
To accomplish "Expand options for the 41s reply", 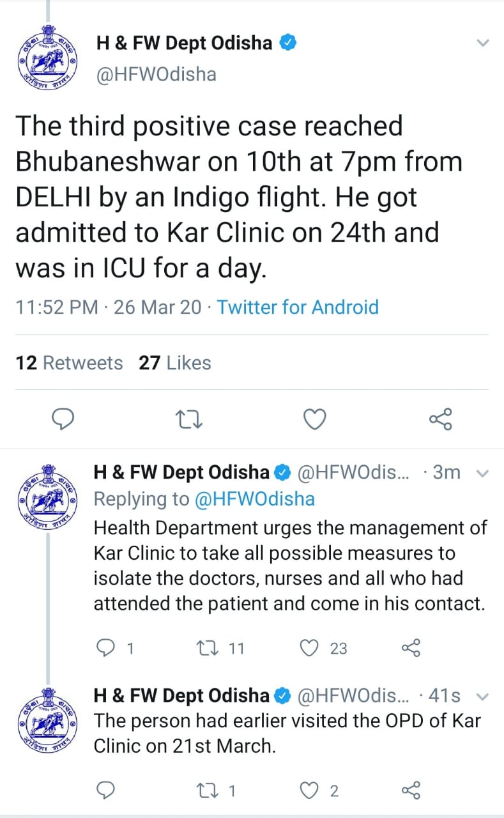I will point(483,696).
